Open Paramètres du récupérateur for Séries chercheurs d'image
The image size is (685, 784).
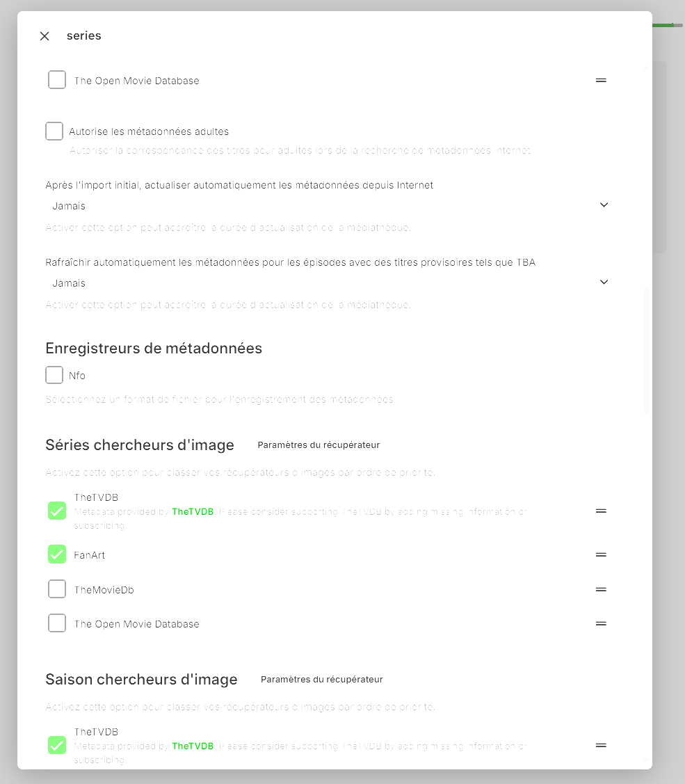319,445
